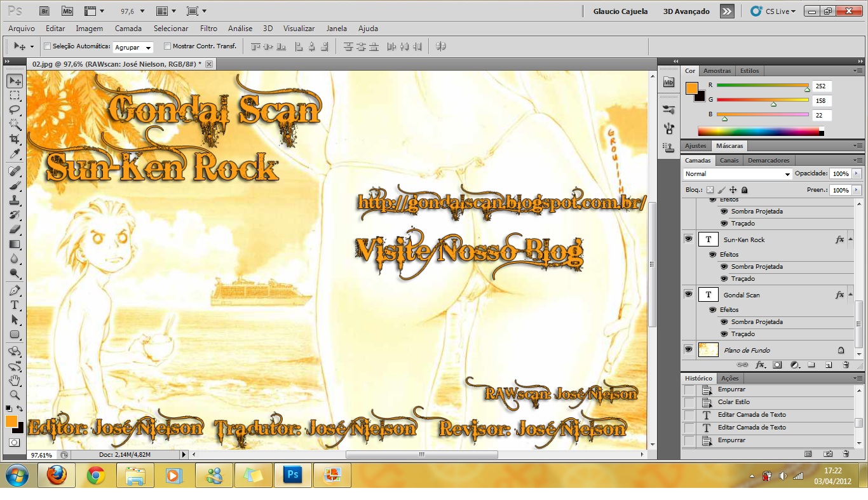Screen dimensions: 868x500
Task: Enable Seleção Automática checkbox
Action: click(47, 46)
